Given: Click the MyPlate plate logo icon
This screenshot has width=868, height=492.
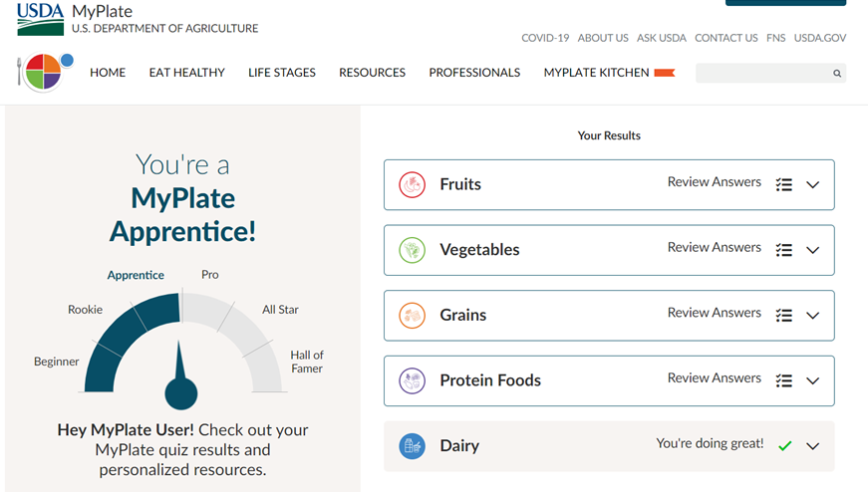Looking at the screenshot, I should 43,72.
